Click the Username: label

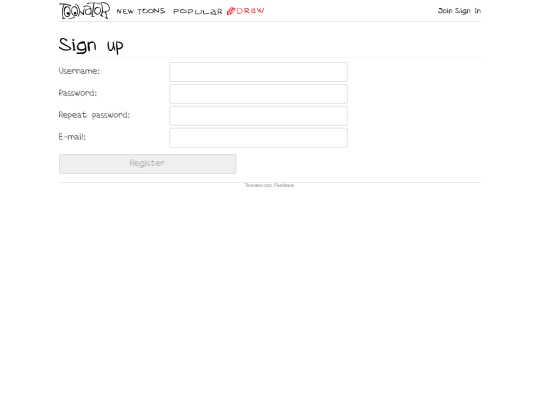tap(79, 71)
